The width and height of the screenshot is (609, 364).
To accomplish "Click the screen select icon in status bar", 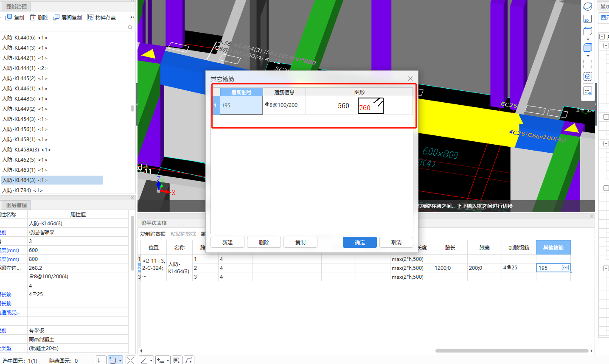I will 177,360.
